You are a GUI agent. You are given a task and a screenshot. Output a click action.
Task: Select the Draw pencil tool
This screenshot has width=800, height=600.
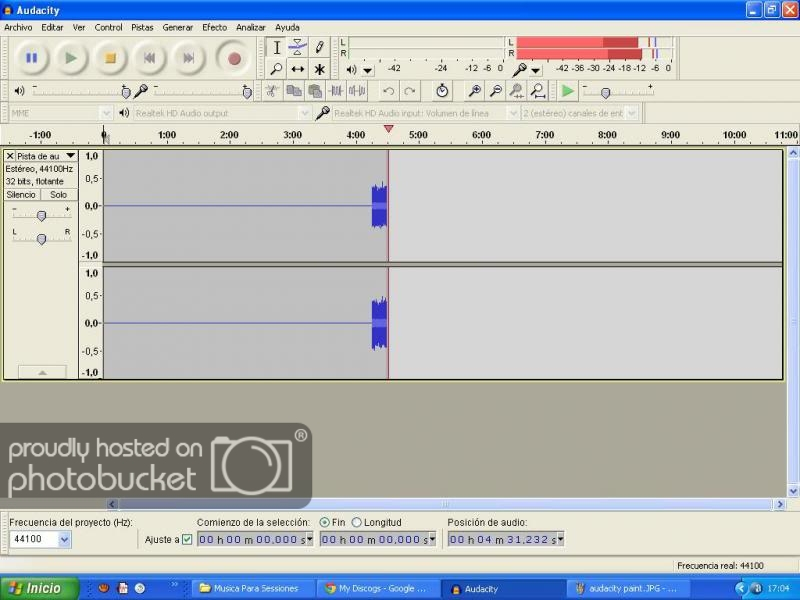(319, 47)
